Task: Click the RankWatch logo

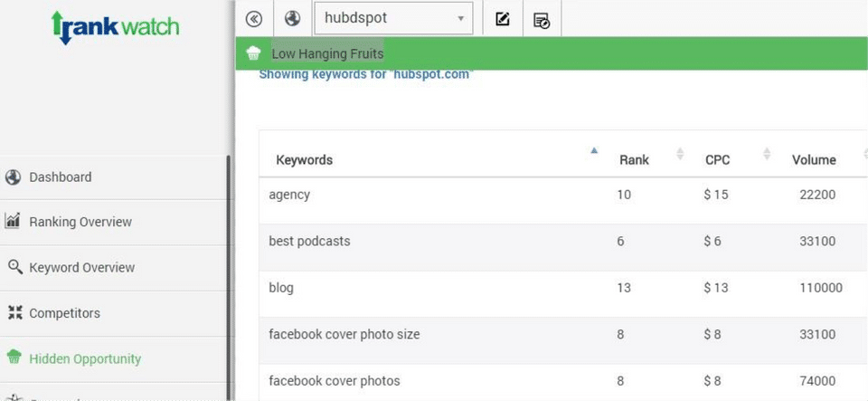Action: pyautogui.click(x=115, y=27)
